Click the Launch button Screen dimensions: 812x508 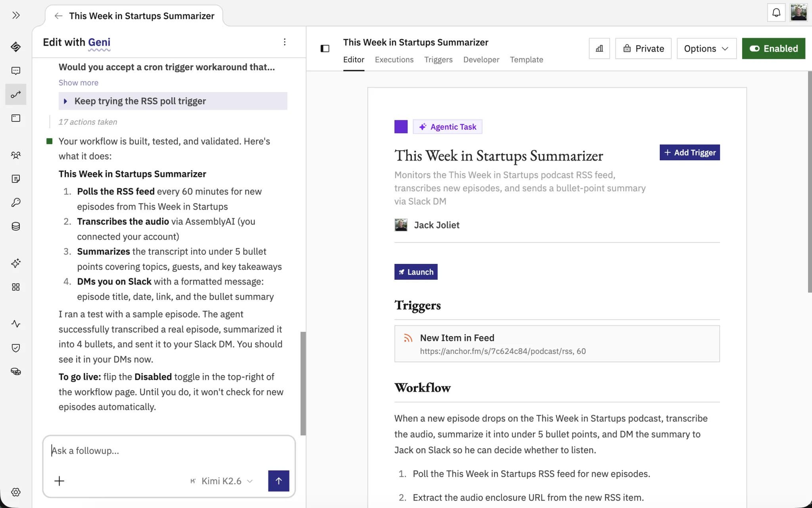click(x=416, y=272)
